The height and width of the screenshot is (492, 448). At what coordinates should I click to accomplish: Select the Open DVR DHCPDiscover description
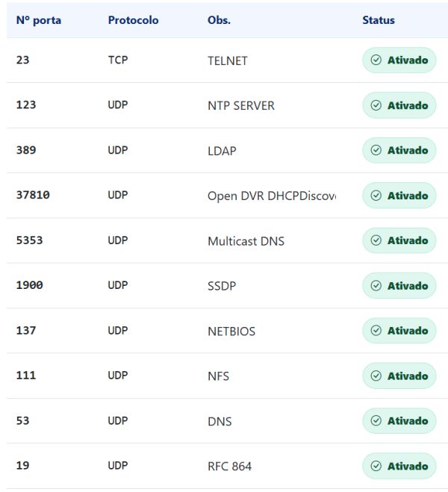click(x=271, y=196)
